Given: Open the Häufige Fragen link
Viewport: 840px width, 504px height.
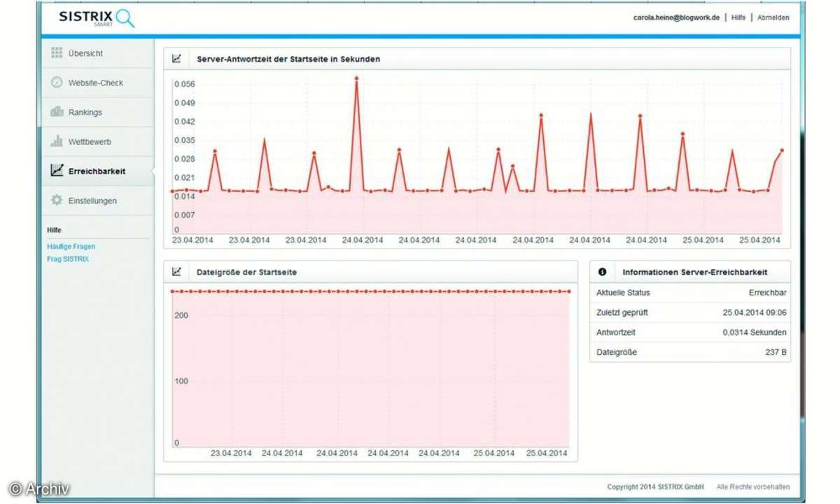Looking at the screenshot, I should point(71,246).
